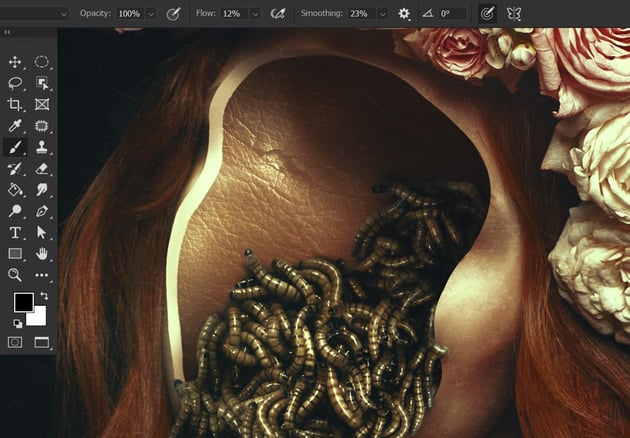The height and width of the screenshot is (438, 630).
Task: Select the Zoom tool
Action: (x=15, y=275)
